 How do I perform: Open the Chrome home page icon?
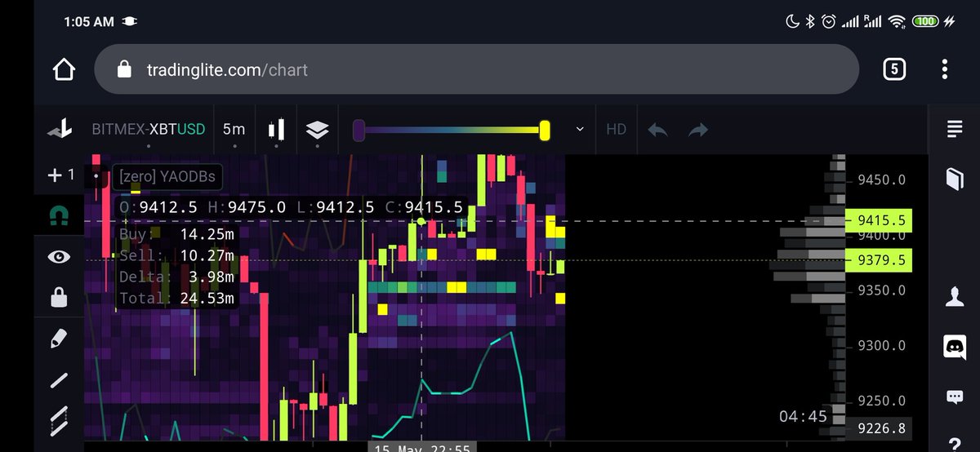(64, 69)
